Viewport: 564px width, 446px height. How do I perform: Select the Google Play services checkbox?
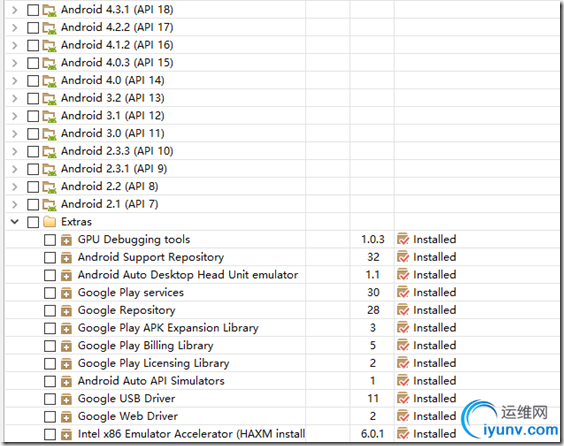point(50,293)
